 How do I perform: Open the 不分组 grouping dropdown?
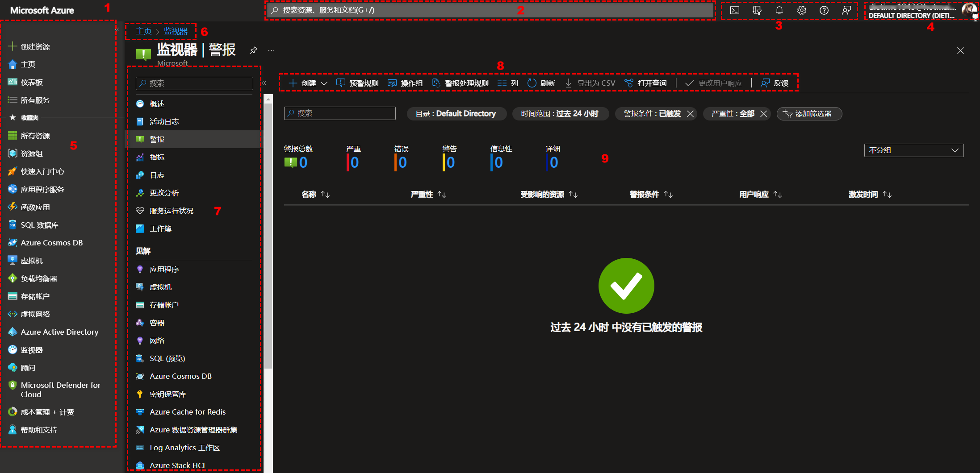[x=914, y=150]
